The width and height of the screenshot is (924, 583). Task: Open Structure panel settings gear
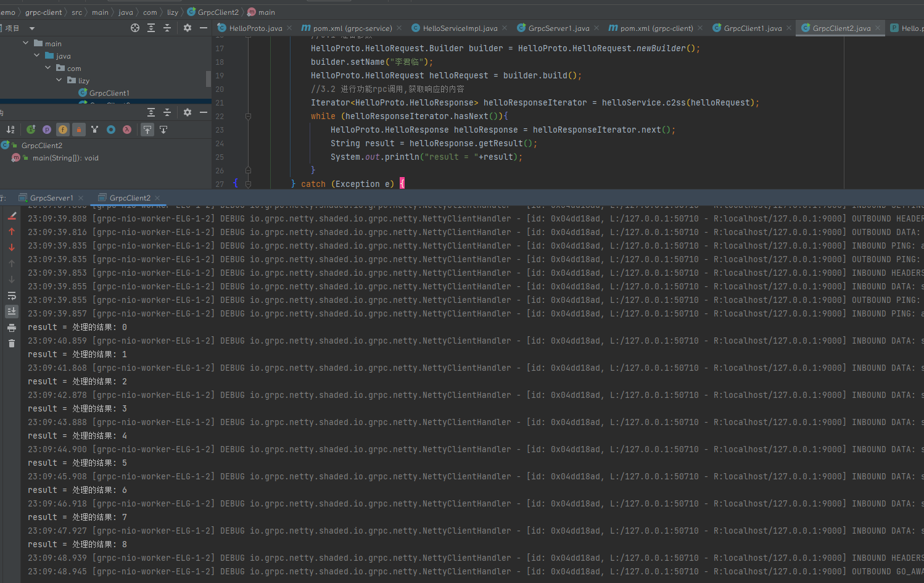tap(188, 112)
